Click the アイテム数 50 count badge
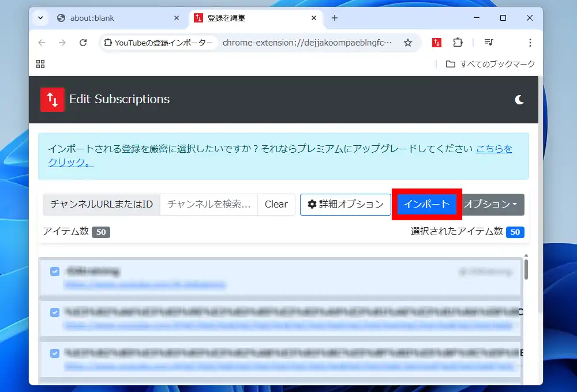 tap(101, 232)
